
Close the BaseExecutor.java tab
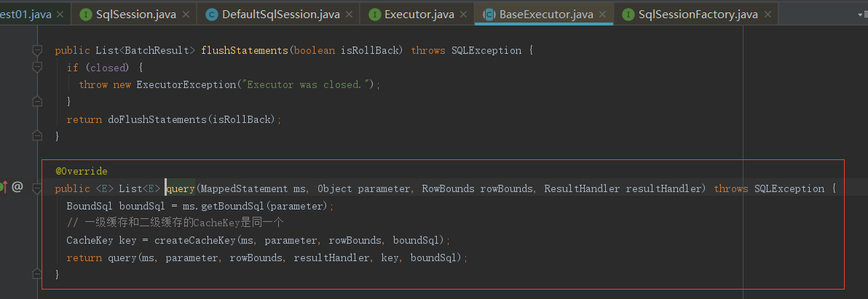click(604, 15)
